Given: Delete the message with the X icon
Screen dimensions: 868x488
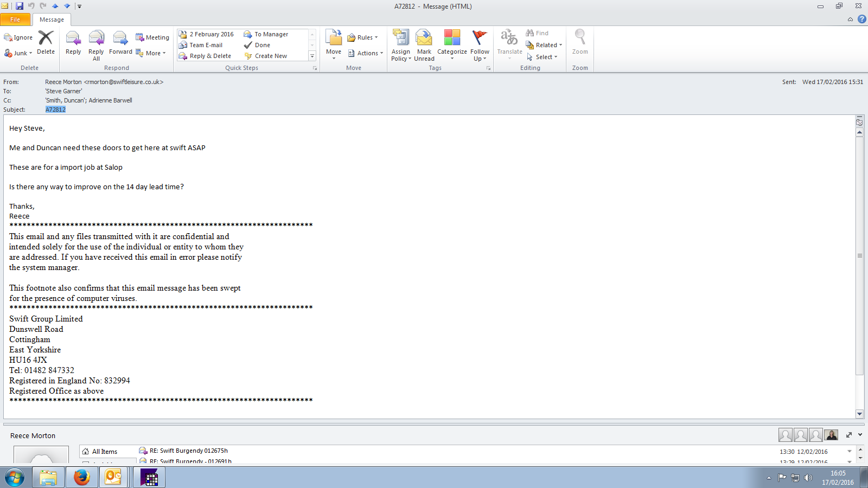Looking at the screenshot, I should 46,42.
